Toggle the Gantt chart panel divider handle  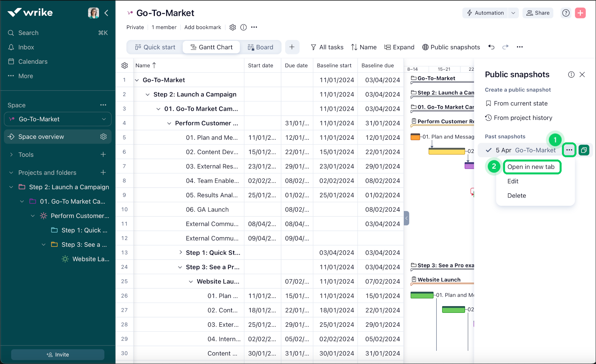(x=406, y=218)
